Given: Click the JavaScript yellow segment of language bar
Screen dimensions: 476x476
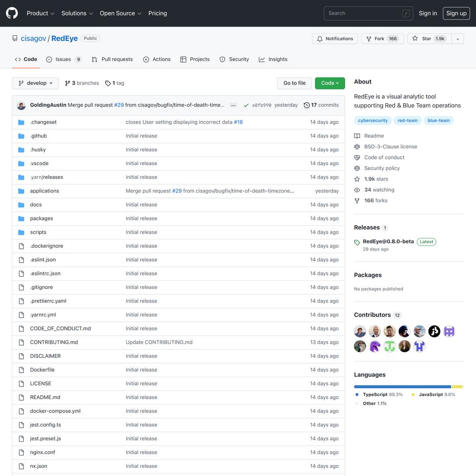Looking at the screenshot, I should coord(457,387).
